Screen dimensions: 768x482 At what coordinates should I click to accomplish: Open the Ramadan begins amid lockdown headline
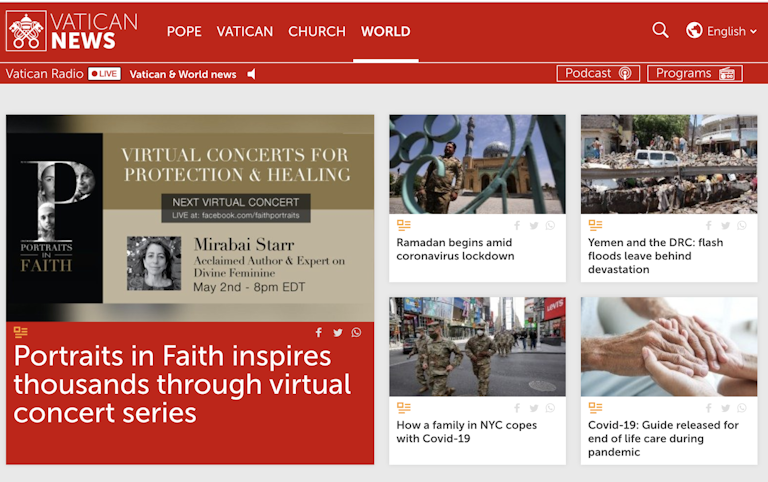click(455, 249)
